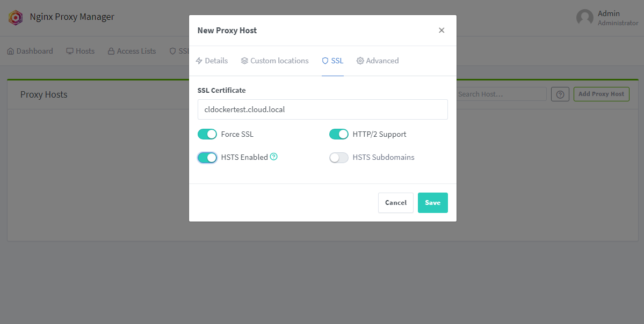Turn off HTTP/2 Support switch
The height and width of the screenshot is (324, 644).
[x=339, y=134]
